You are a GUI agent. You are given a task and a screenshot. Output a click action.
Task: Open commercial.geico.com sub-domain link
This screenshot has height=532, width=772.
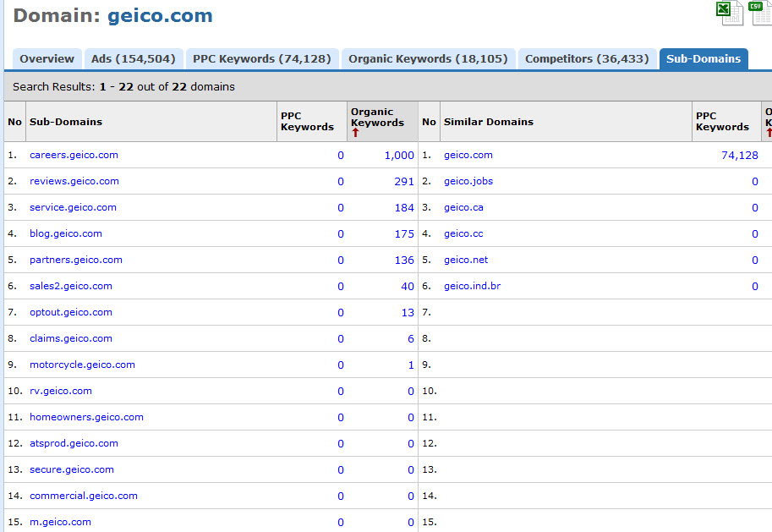pos(84,496)
